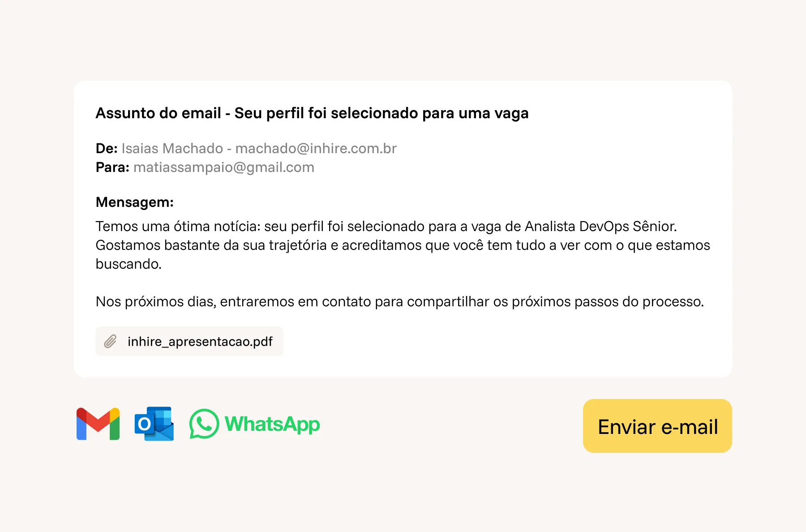Click the text "Analista DevOps Sênior"
Image resolution: width=806 pixels, height=532 pixels.
[600, 227]
